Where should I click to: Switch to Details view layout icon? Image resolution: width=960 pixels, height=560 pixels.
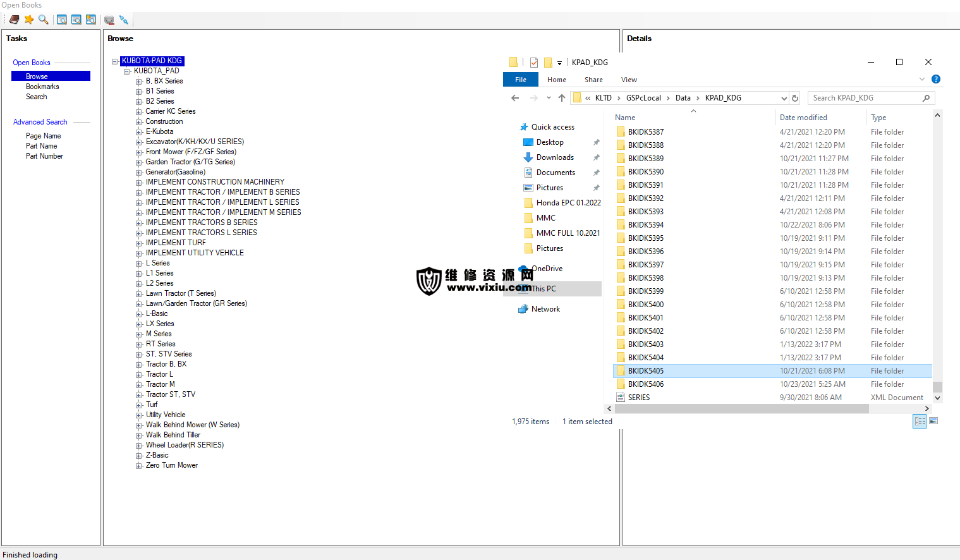point(920,421)
